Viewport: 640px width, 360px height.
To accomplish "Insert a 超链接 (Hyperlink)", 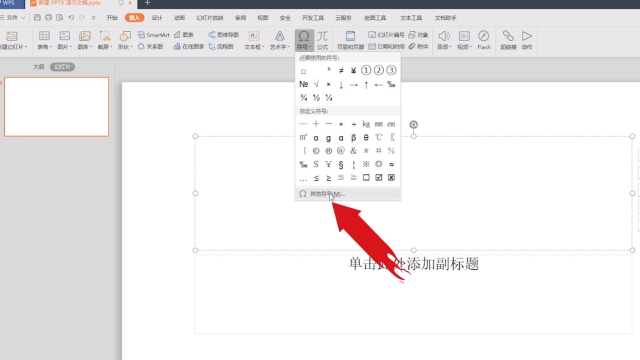I will coord(508,40).
